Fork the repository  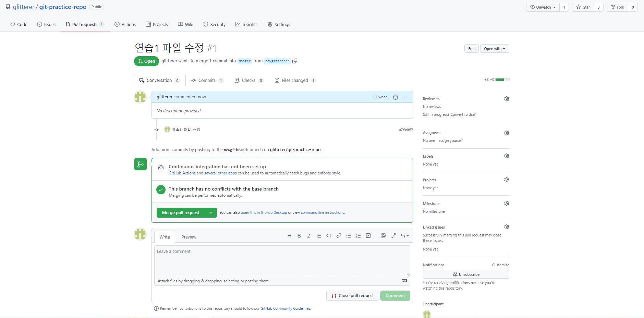618,7
